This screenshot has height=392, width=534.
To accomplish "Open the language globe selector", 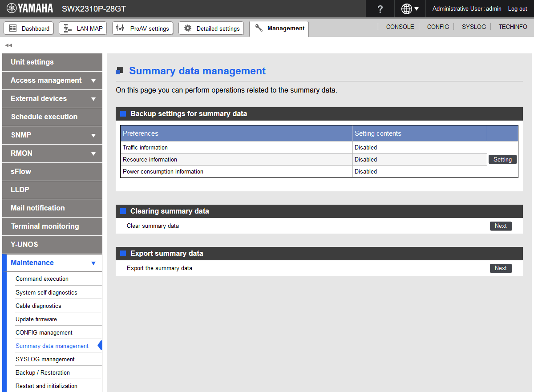I will pyautogui.click(x=410, y=9).
